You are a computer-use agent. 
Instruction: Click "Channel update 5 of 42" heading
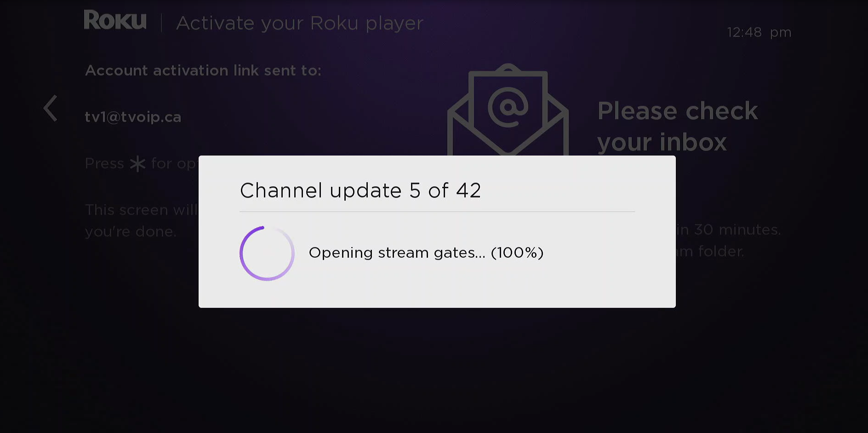pyautogui.click(x=360, y=191)
